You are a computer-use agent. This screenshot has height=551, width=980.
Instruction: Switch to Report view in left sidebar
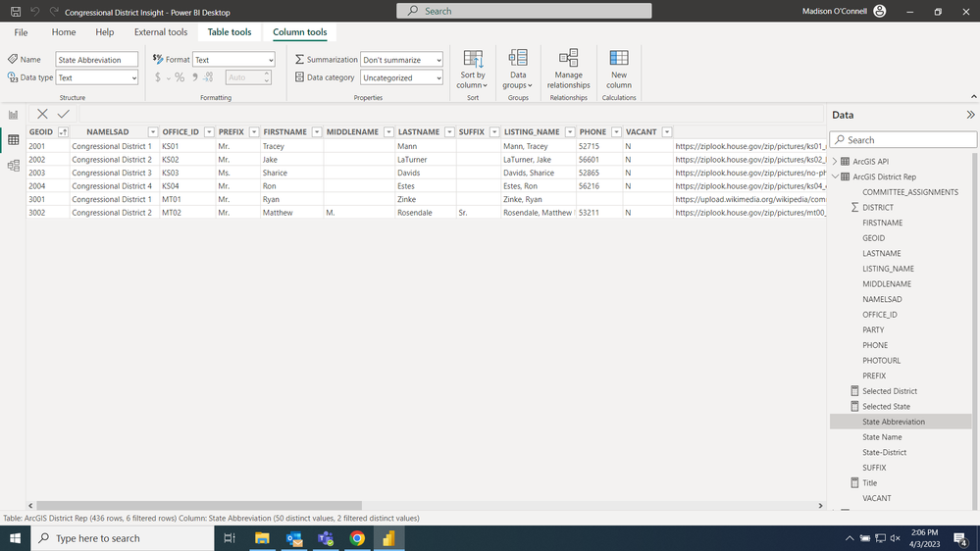(x=13, y=115)
